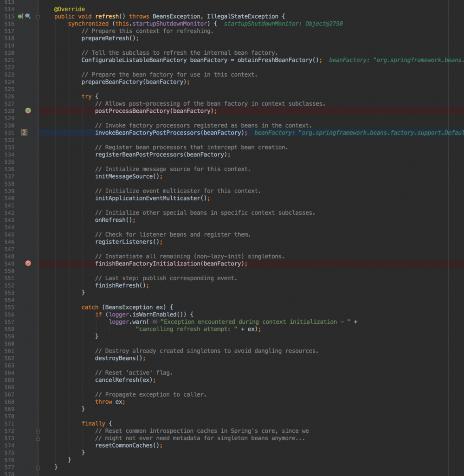
Task: Click the overridden-method down-arrow gutter icon on line 515
Action: 29,16
